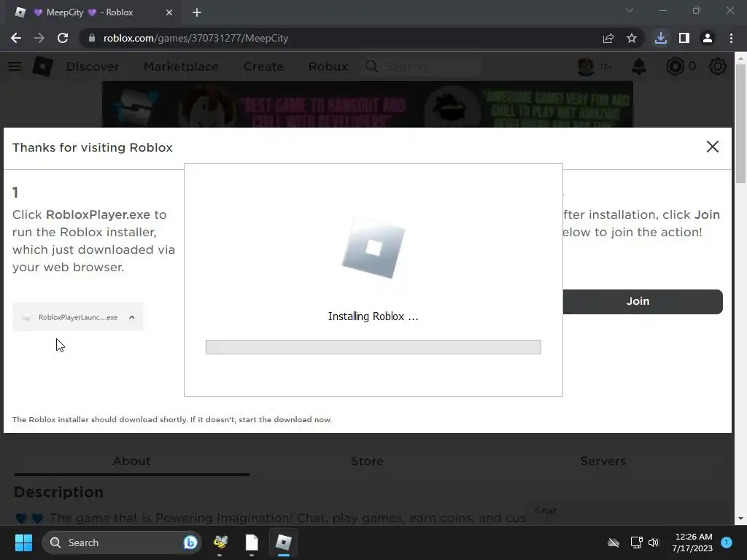Open the Chat panel
747x560 pixels.
point(546,510)
